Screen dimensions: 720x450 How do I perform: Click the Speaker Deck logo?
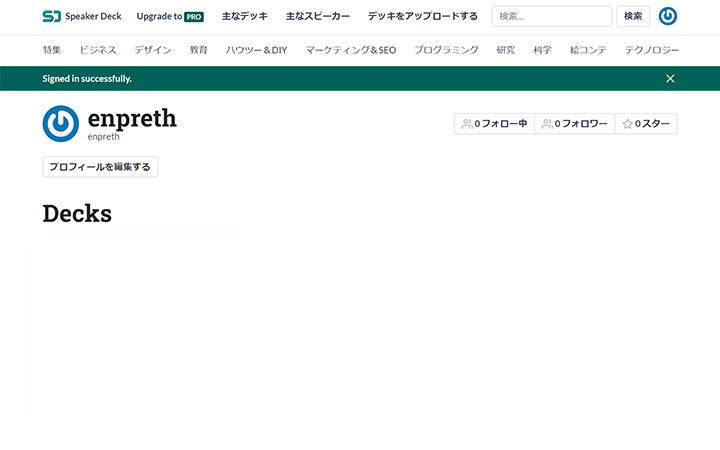[82, 17]
